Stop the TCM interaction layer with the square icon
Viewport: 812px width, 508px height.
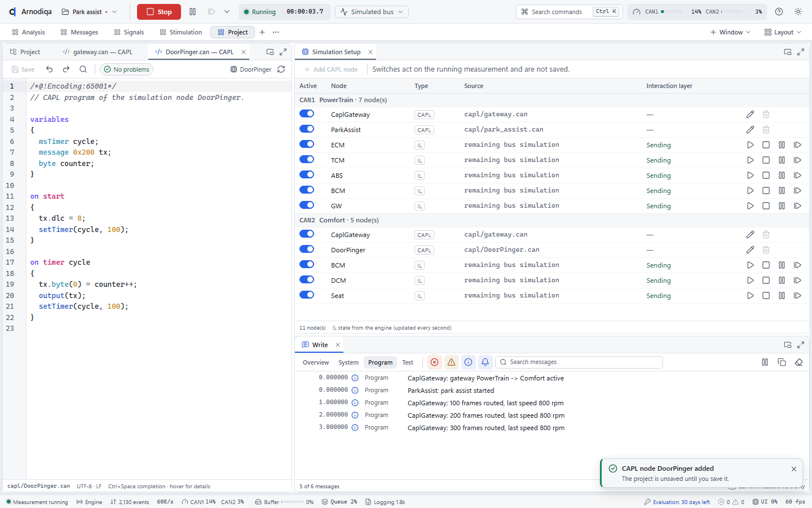[x=766, y=160]
